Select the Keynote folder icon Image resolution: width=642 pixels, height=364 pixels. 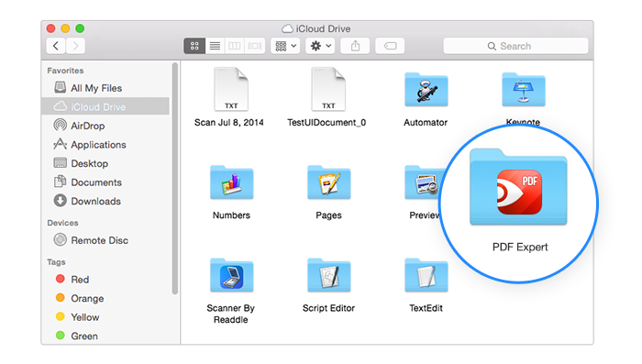pyautogui.click(x=524, y=90)
